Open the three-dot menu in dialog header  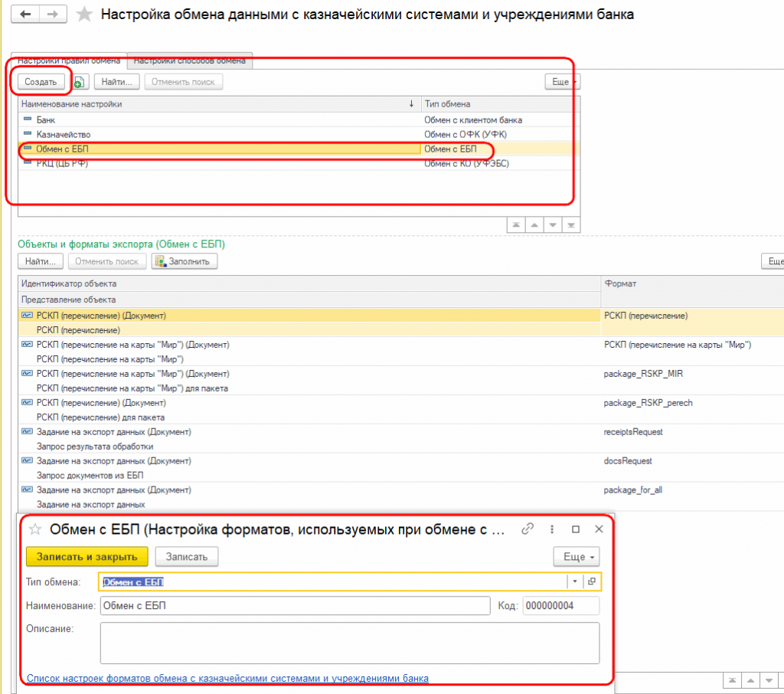click(x=551, y=529)
